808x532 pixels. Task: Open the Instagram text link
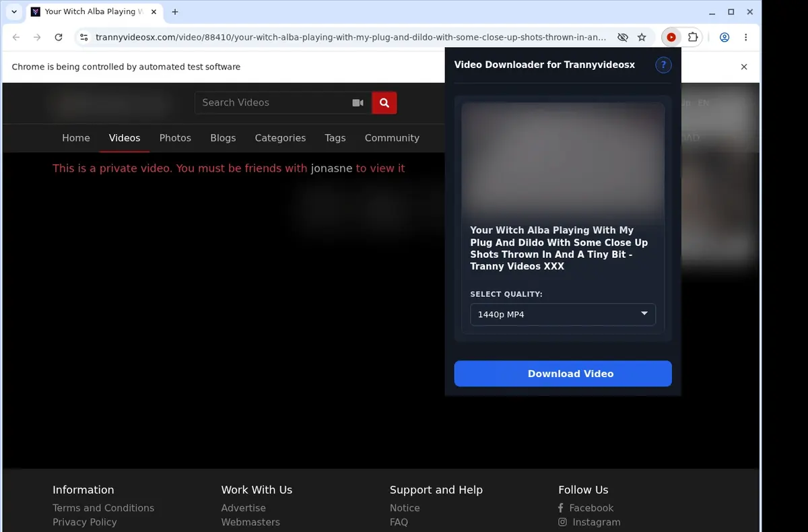(597, 522)
